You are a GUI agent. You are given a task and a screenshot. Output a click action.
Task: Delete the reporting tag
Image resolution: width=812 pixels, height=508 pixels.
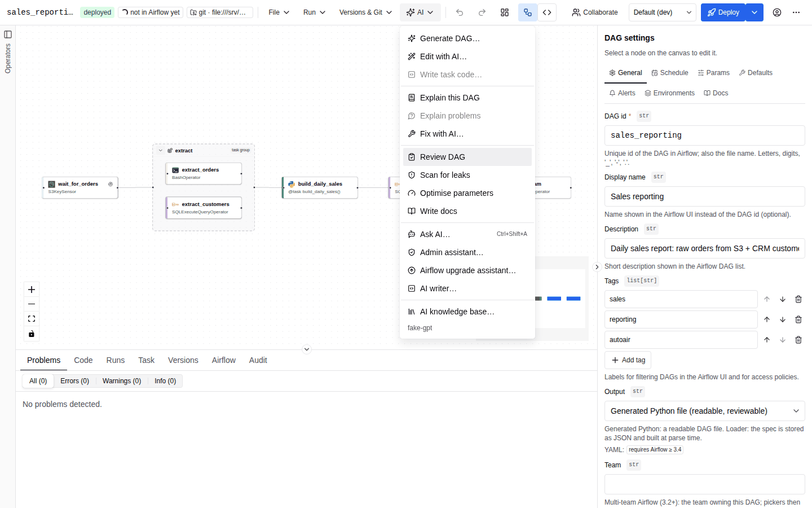[x=798, y=319]
